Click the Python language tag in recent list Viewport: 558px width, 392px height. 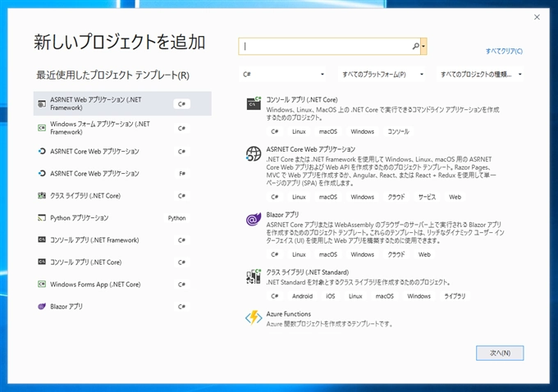tap(177, 218)
